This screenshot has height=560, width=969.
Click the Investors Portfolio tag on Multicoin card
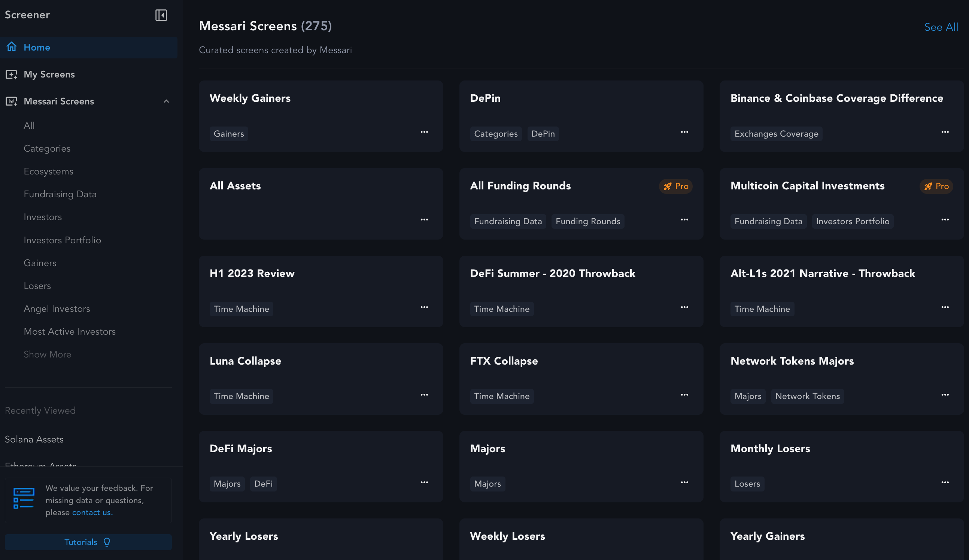pyautogui.click(x=853, y=221)
